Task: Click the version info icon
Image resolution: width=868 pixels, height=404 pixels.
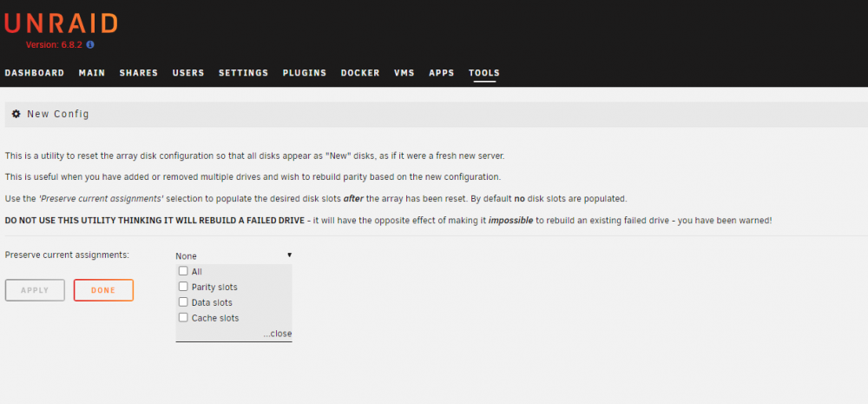Action: [90, 45]
